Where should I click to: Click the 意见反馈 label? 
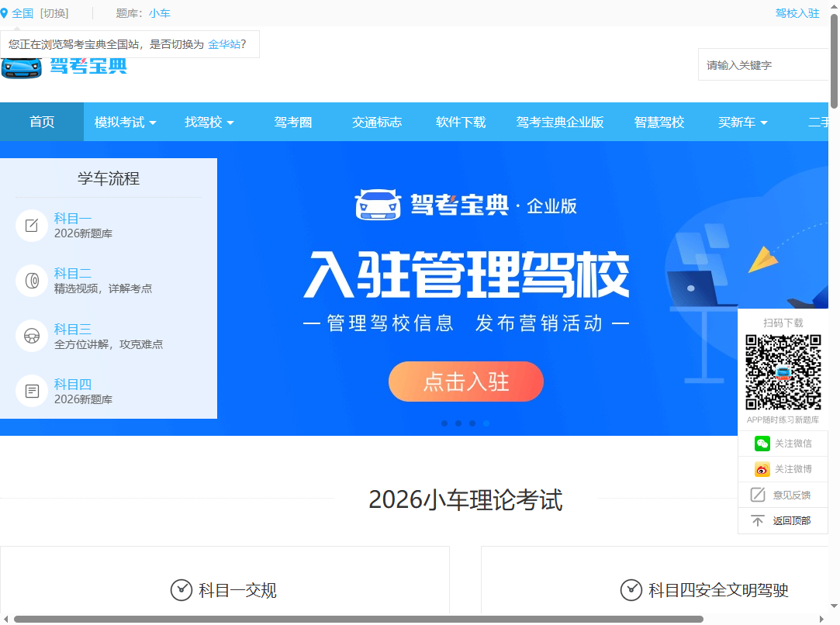tap(792, 495)
